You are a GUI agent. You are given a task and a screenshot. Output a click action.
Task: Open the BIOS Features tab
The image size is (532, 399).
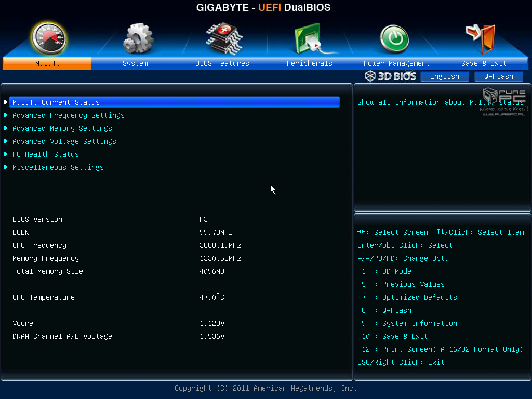[x=222, y=63]
